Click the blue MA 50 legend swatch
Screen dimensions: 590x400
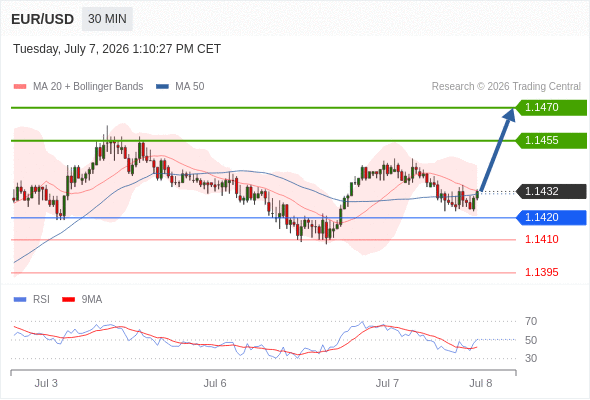tap(162, 87)
